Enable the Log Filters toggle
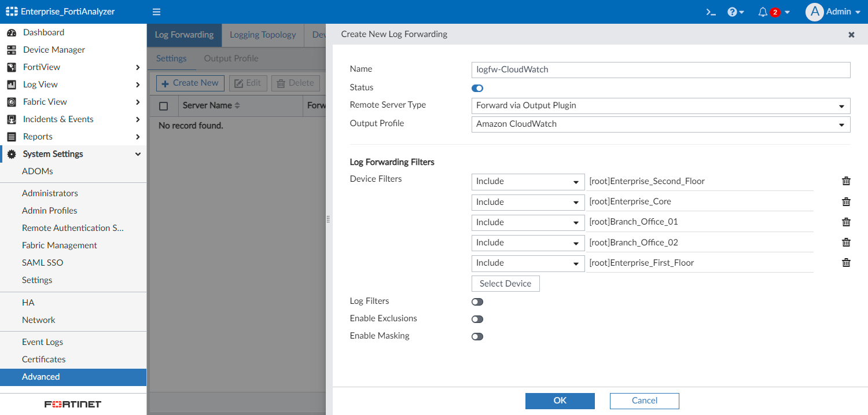 (477, 302)
